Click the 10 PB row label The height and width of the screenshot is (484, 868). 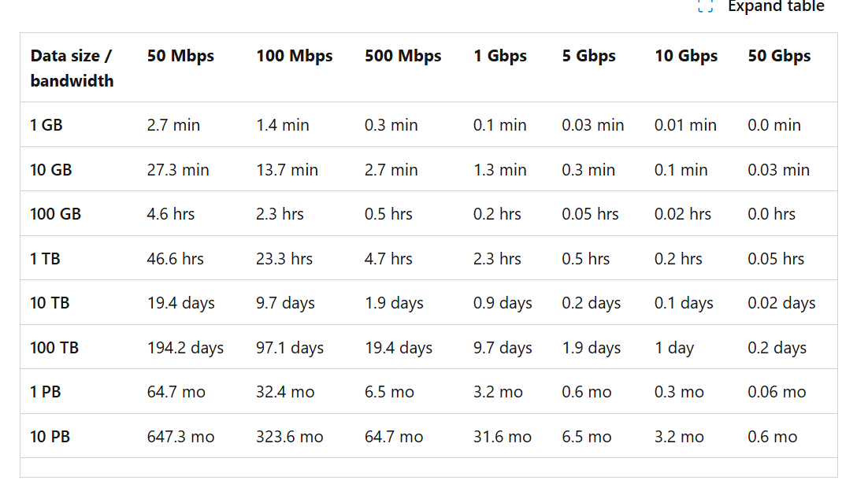[x=50, y=437]
